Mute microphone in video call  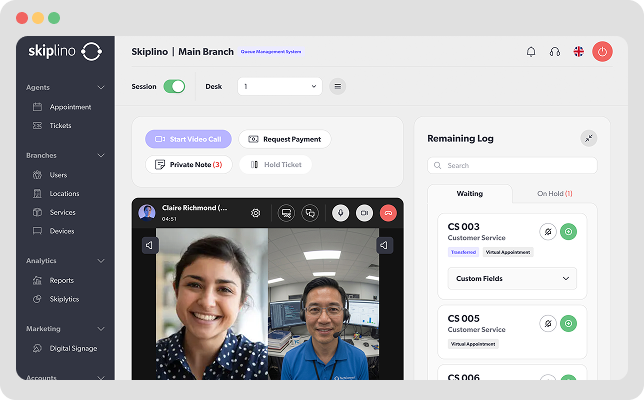[x=340, y=213]
